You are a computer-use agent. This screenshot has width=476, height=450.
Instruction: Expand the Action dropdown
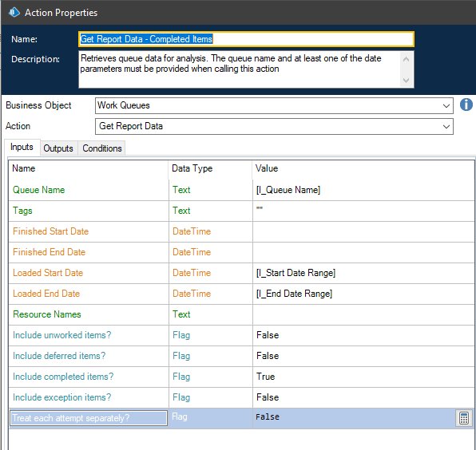[x=446, y=126]
